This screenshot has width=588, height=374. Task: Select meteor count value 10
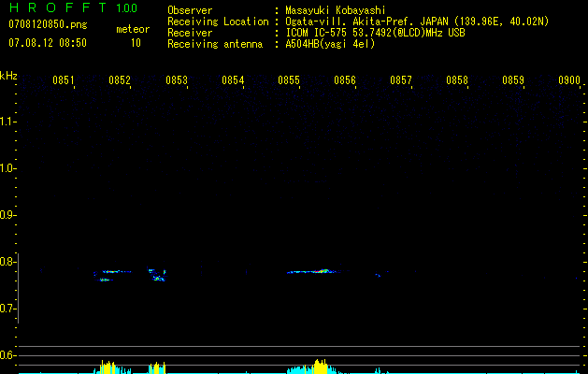coord(136,43)
